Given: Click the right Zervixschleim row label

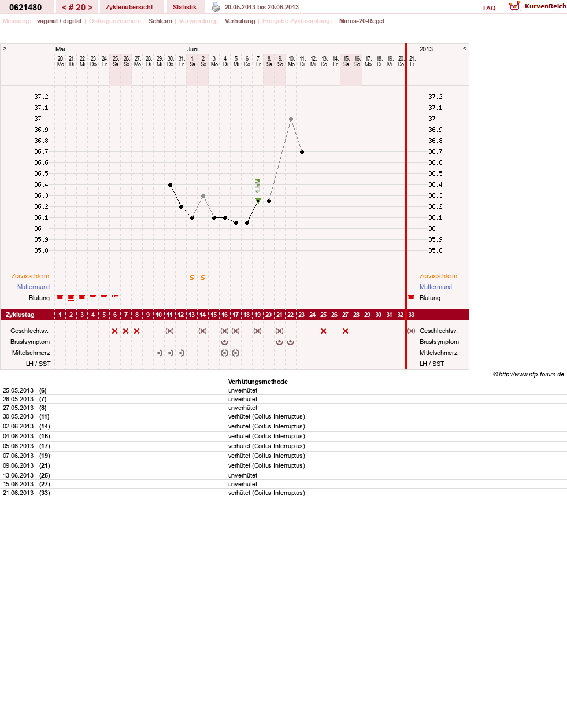Looking at the screenshot, I should coord(438,276).
